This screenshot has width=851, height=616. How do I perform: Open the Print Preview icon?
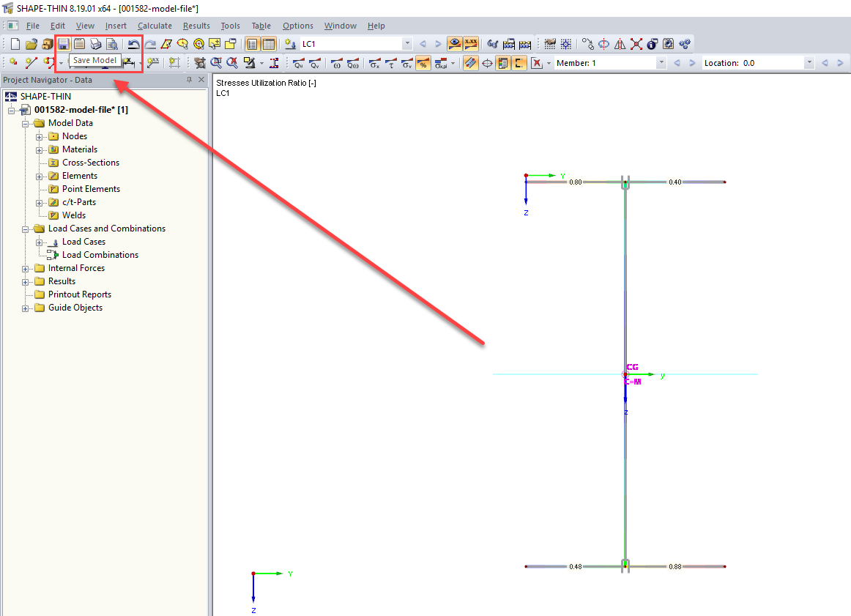112,43
